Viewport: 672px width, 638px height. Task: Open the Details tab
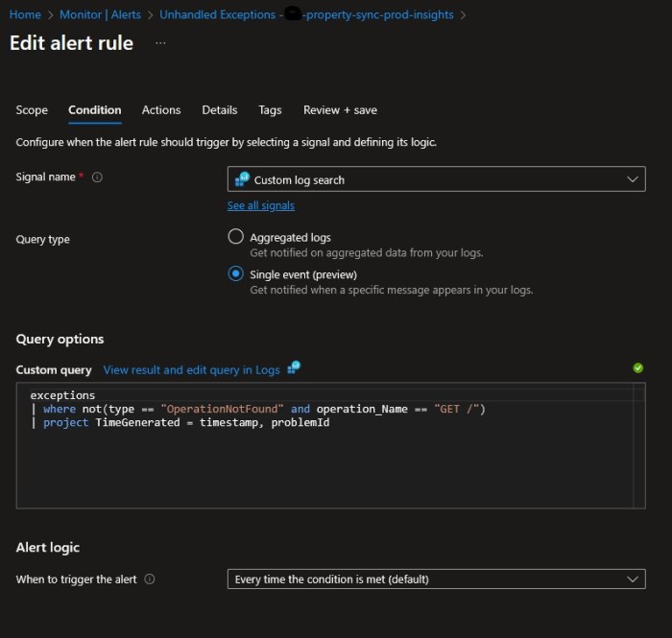point(220,110)
